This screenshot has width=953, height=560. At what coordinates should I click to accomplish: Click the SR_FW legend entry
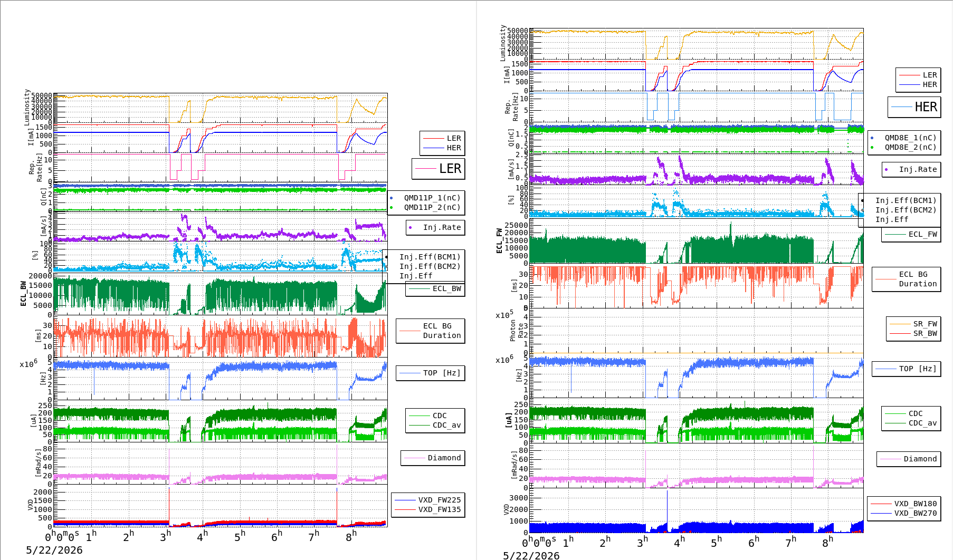(x=925, y=324)
